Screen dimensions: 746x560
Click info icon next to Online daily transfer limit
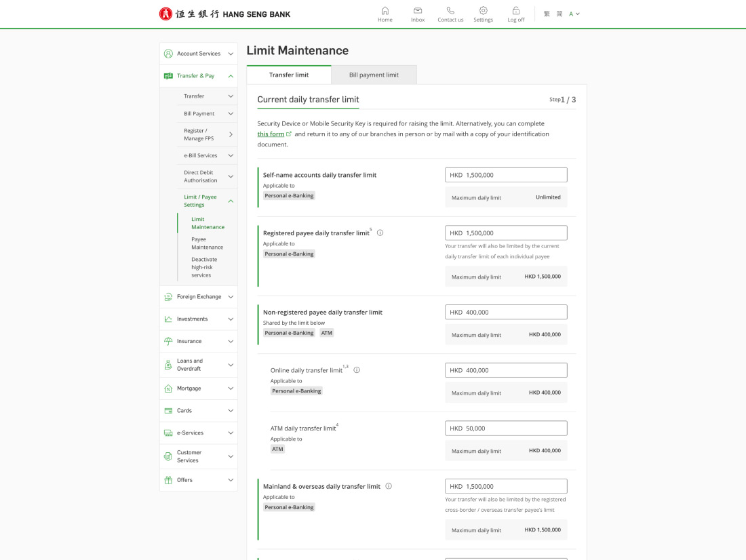click(357, 370)
